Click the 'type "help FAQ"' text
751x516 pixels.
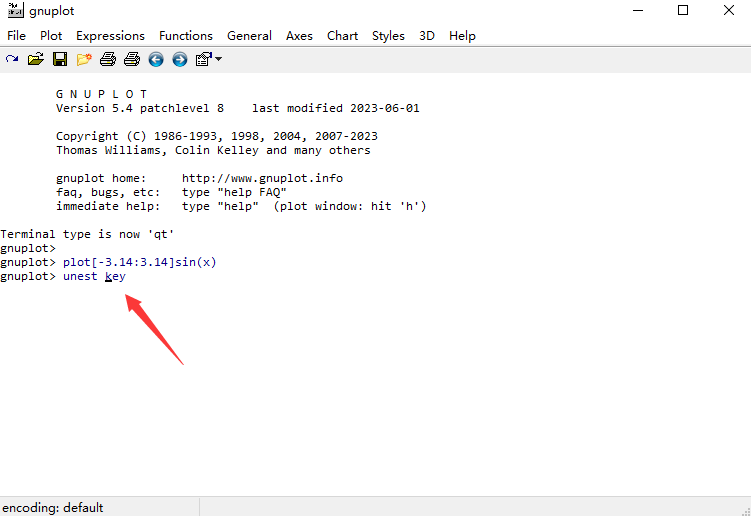[x=234, y=192]
